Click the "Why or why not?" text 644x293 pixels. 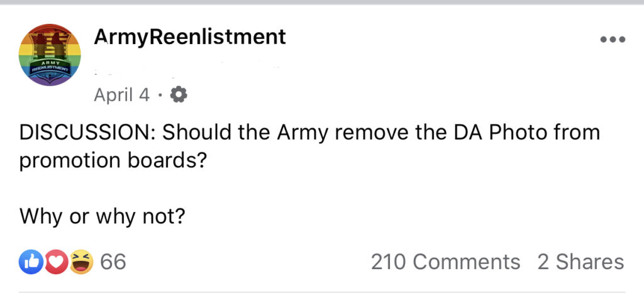pos(102,216)
